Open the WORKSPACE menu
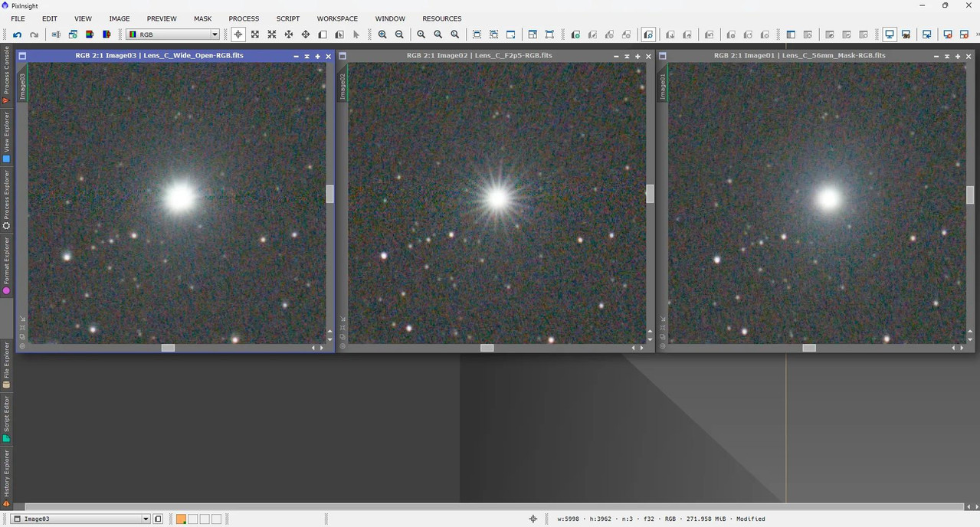This screenshot has height=527, width=980. (x=337, y=18)
